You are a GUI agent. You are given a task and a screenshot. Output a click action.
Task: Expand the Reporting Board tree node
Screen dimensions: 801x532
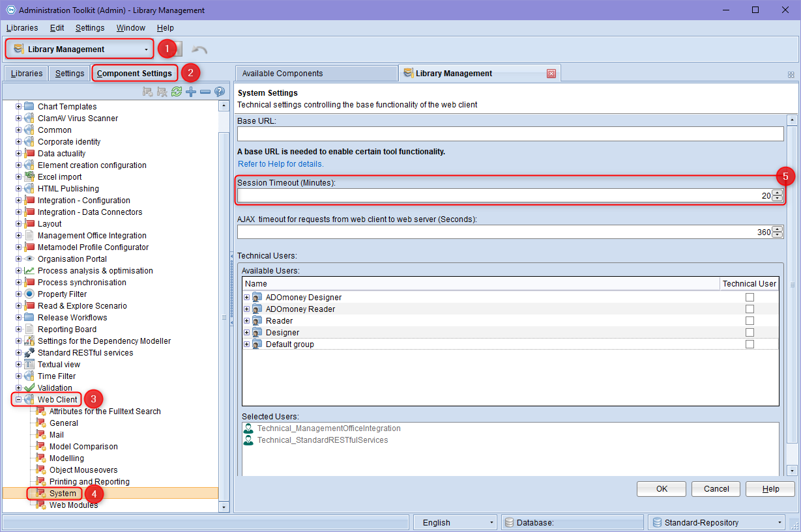pyautogui.click(x=19, y=329)
